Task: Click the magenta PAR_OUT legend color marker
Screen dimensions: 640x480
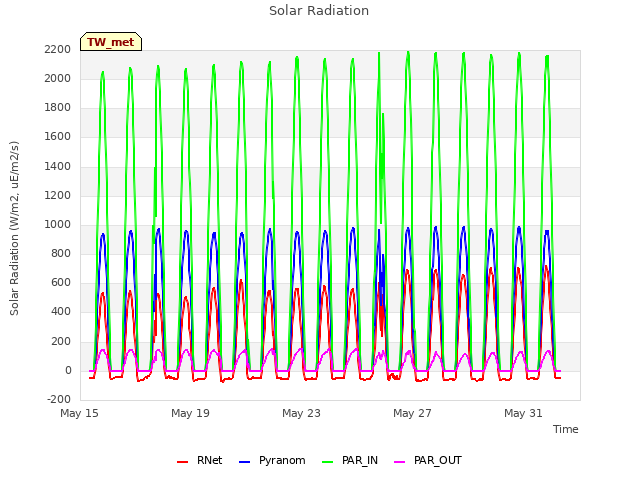Action: [x=399, y=462]
